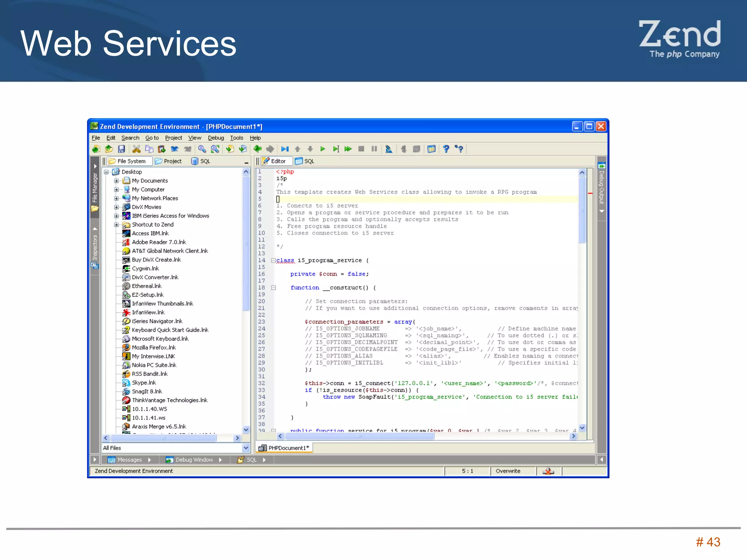Click the calendar-style panel toolbar icon
The height and width of the screenshot is (560, 747).
(x=431, y=149)
